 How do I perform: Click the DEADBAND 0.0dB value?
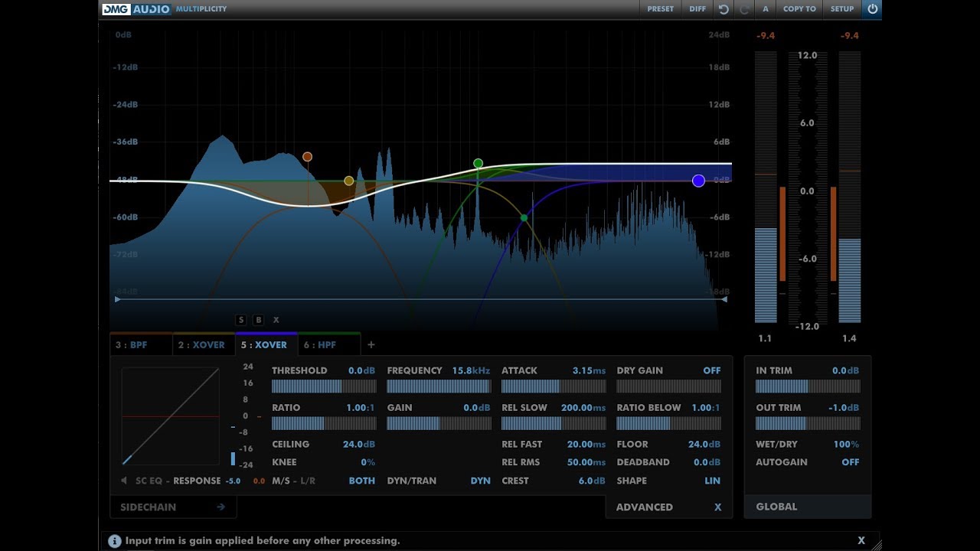707,462
